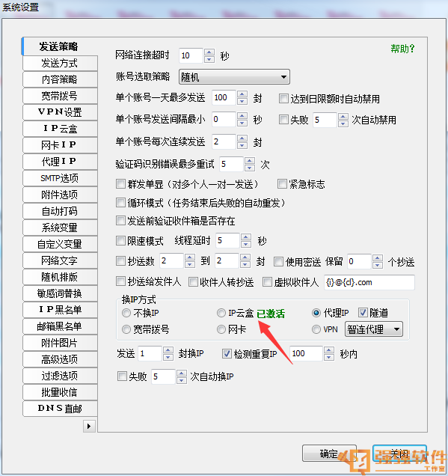Enable 群发单显 one-to-one sending checkbox

pyautogui.click(x=120, y=184)
